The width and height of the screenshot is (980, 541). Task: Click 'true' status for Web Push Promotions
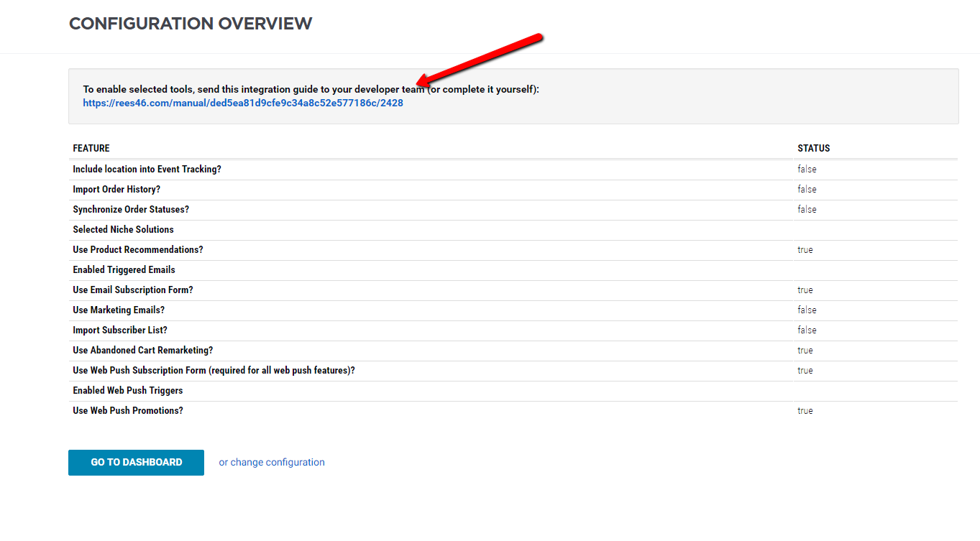(x=805, y=411)
